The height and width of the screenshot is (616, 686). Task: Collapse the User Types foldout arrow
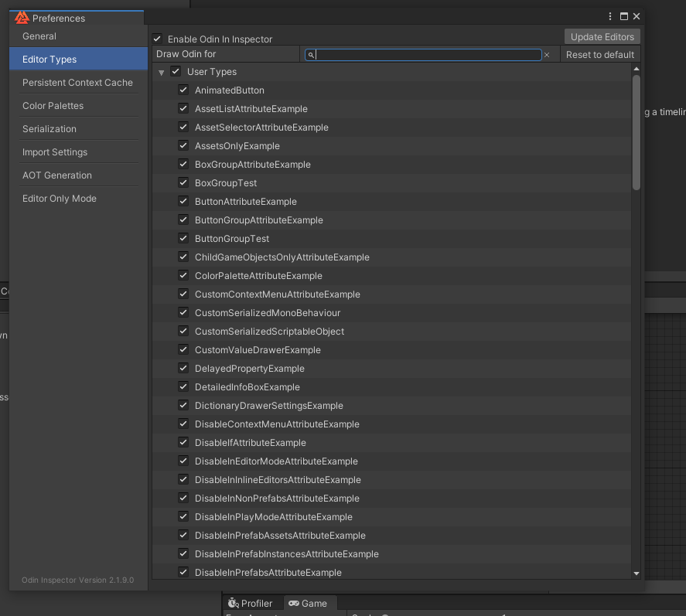162,72
